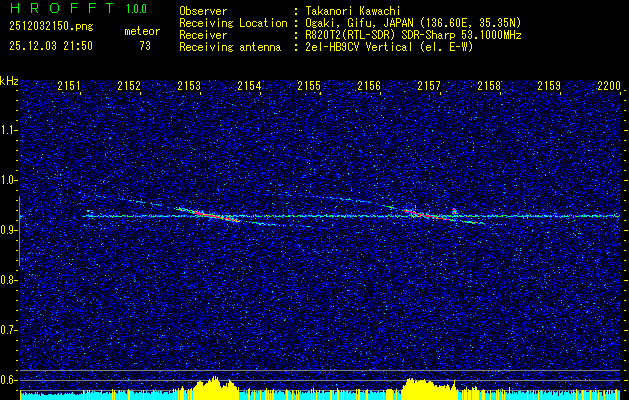This screenshot has height=400, width=629.
Task: Select the filename 2512032150.png
Action: click(x=51, y=27)
